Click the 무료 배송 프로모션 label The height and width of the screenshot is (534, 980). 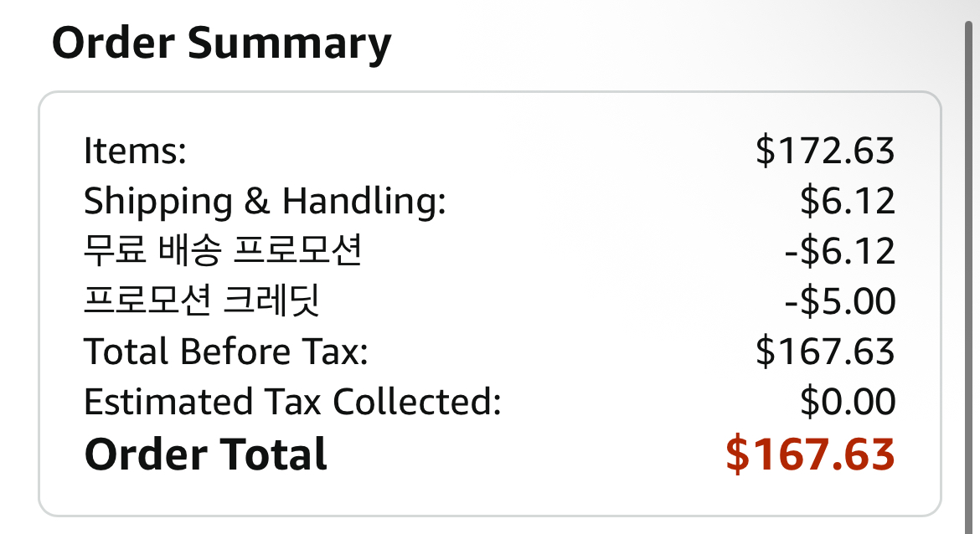[x=223, y=251]
